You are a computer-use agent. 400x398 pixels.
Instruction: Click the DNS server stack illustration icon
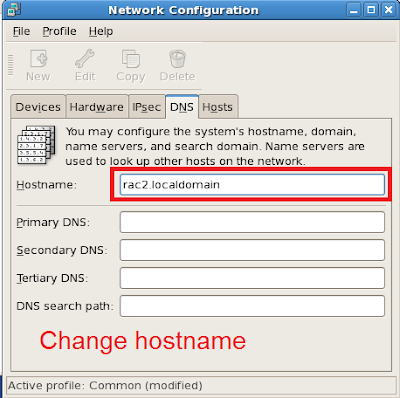click(x=36, y=145)
